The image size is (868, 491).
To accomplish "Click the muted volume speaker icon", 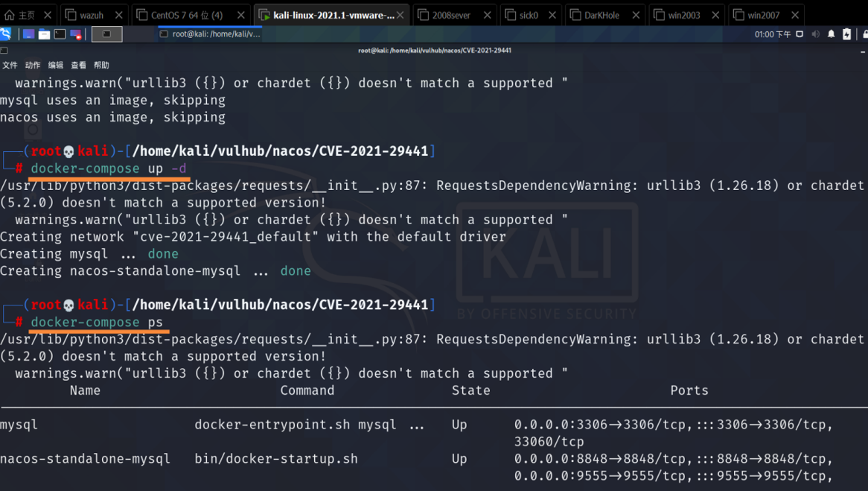I will pyautogui.click(x=815, y=34).
